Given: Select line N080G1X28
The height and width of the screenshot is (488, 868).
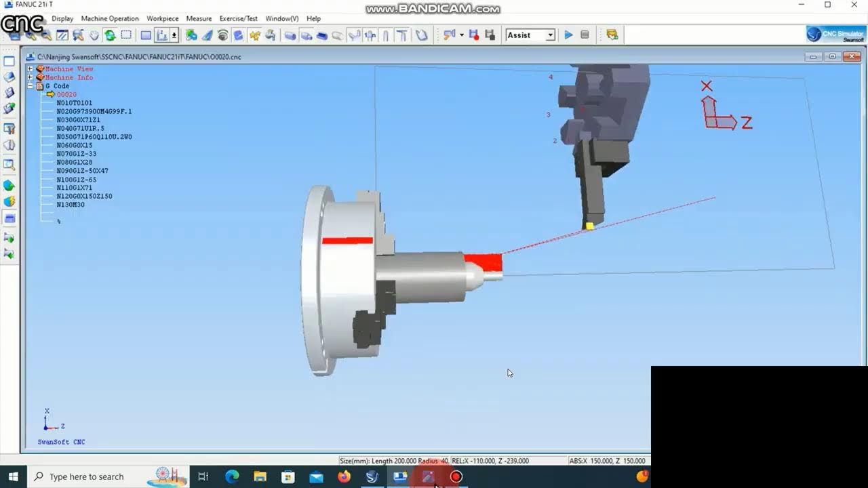Looking at the screenshot, I should coord(75,162).
